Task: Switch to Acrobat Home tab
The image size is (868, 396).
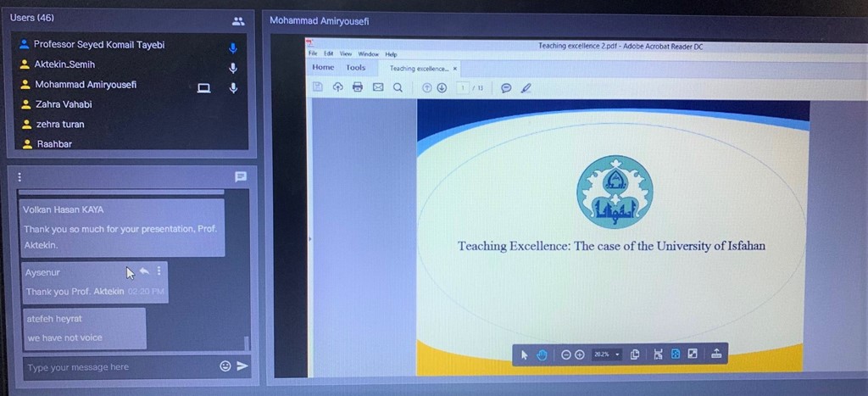Action: [x=323, y=68]
